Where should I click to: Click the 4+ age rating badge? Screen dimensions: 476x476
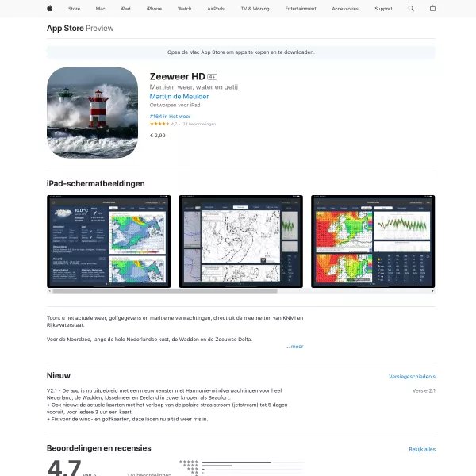click(x=212, y=77)
